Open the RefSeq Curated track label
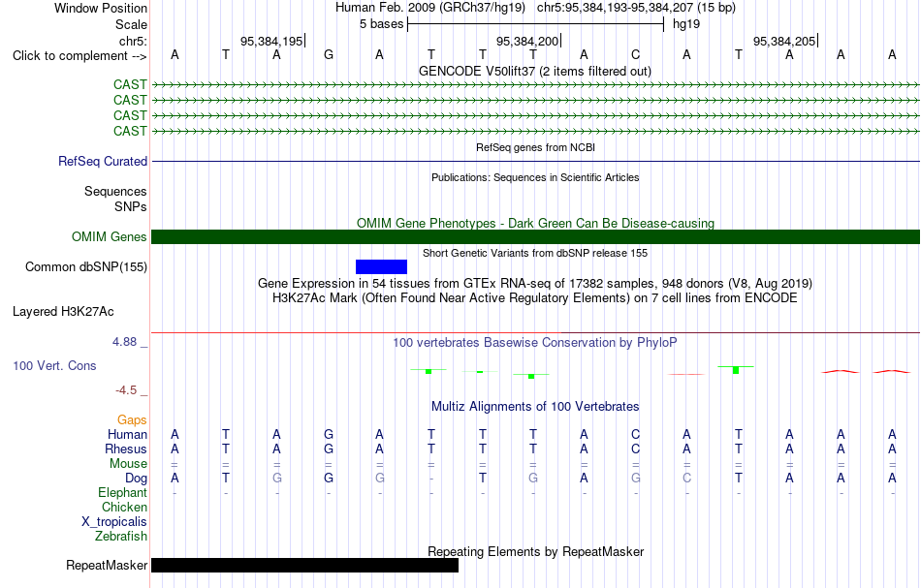The height and width of the screenshot is (588, 921). pos(103,162)
